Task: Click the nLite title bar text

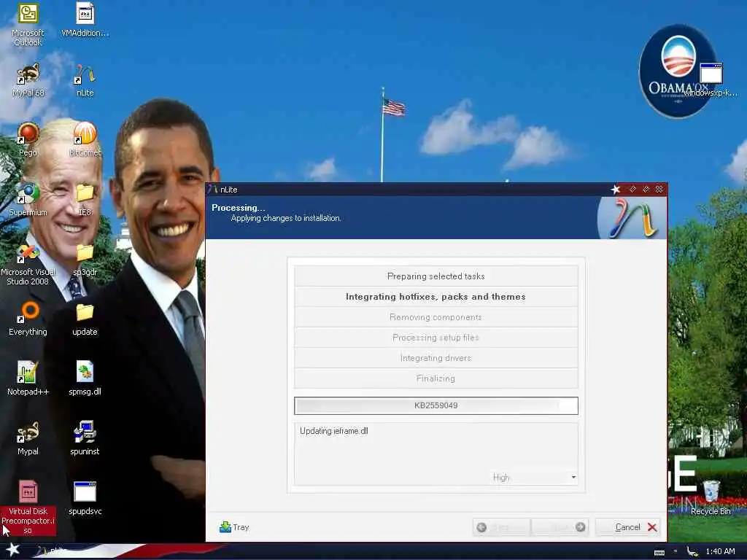Action: click(x=228, y=190)
